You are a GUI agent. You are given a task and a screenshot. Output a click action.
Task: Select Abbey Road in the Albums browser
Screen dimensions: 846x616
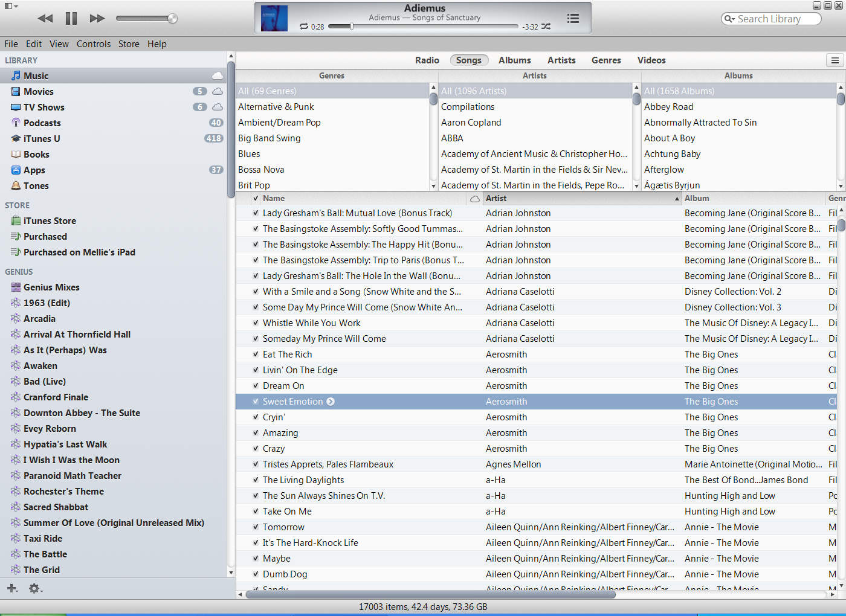click(x=738, y=107)
